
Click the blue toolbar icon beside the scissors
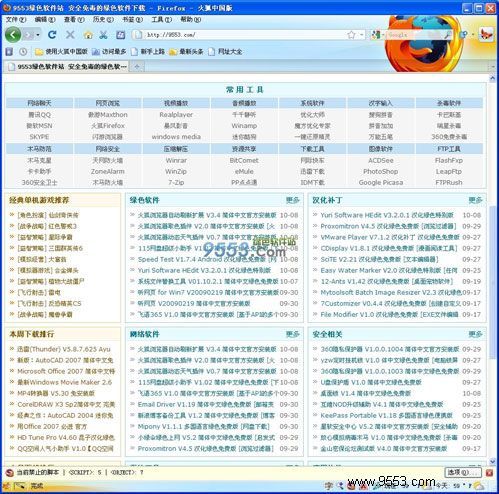[x=121, y=35]
